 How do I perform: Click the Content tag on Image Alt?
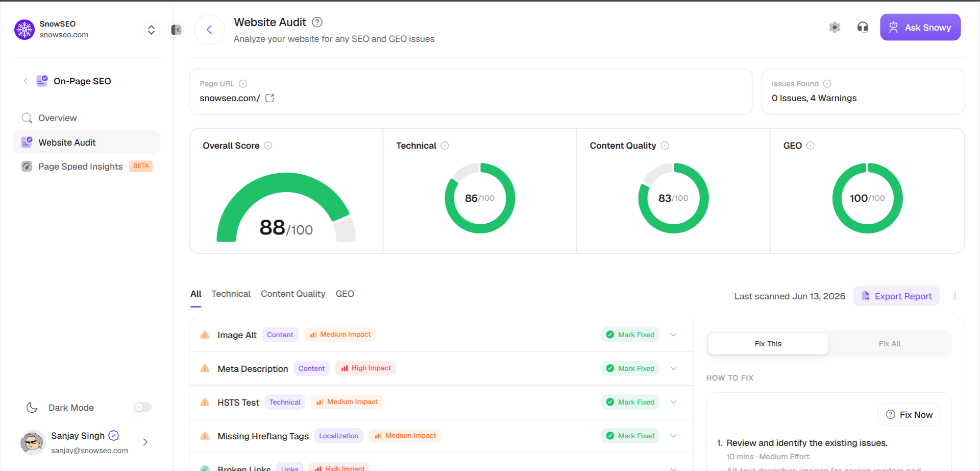[280, 335]
